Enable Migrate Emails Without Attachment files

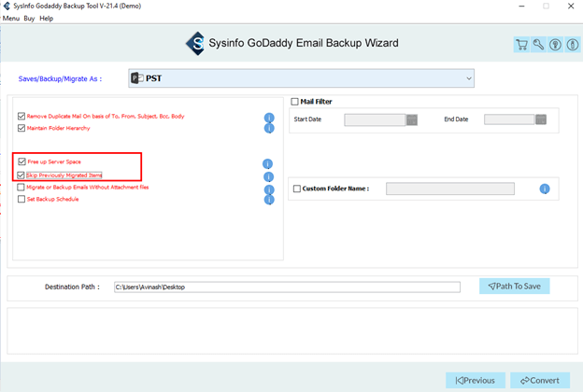point(21,187)
